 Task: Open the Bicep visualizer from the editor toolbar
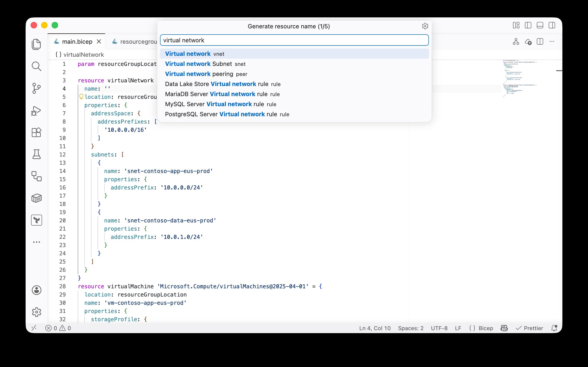click(x=516, y=41)
